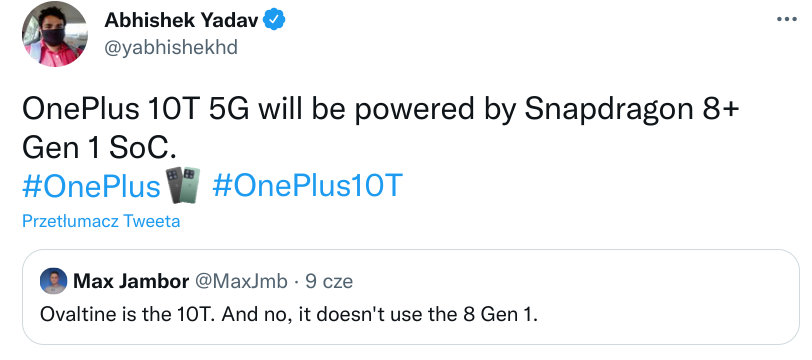Viewport: 812px width, 360px height.
Task: Open Abhishek Yadav's profile picture
Action: 54,34
